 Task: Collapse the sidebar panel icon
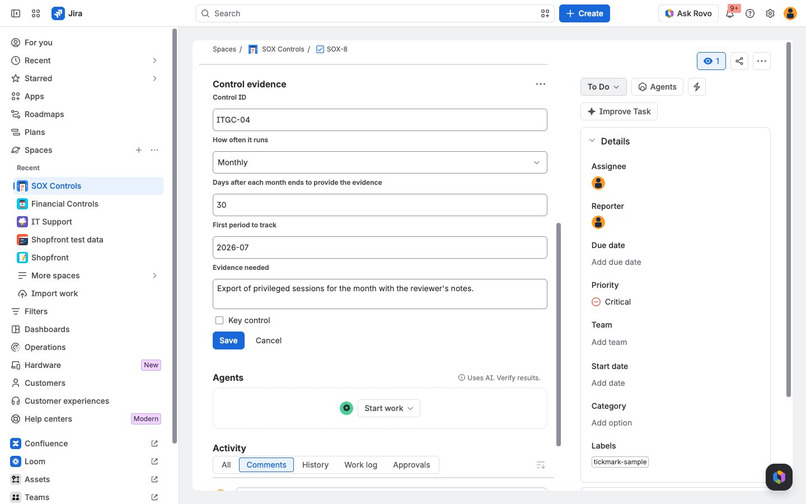coord(15,13)
